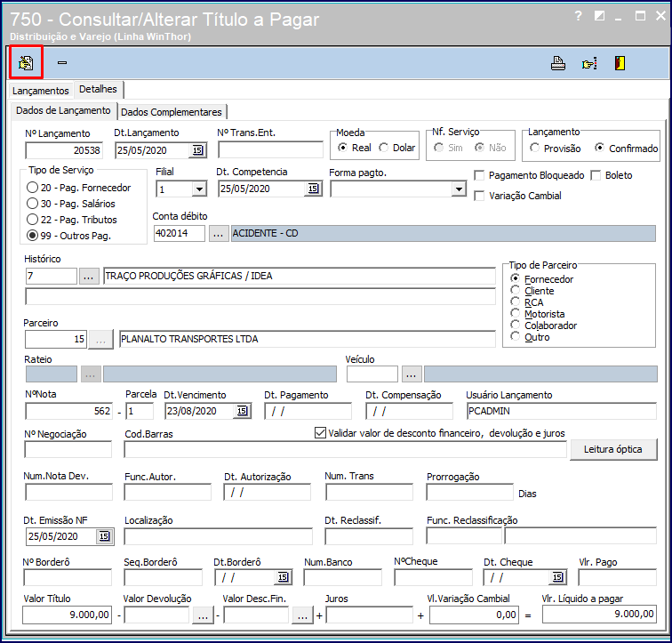The height and width of the screenshot is (643, 672).
Task: Switch to the Lançamentos tab
Action: (x=41, y=91)
